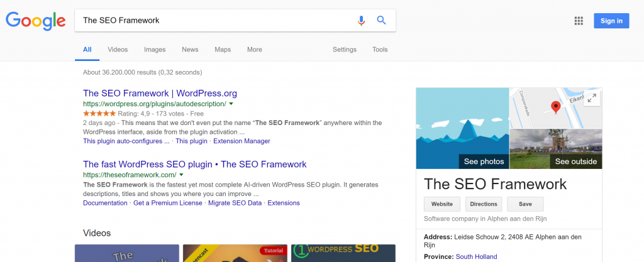Open the first purple video thumbnail
The width and height of the screenshot is (644, 262).
[127, 253]
